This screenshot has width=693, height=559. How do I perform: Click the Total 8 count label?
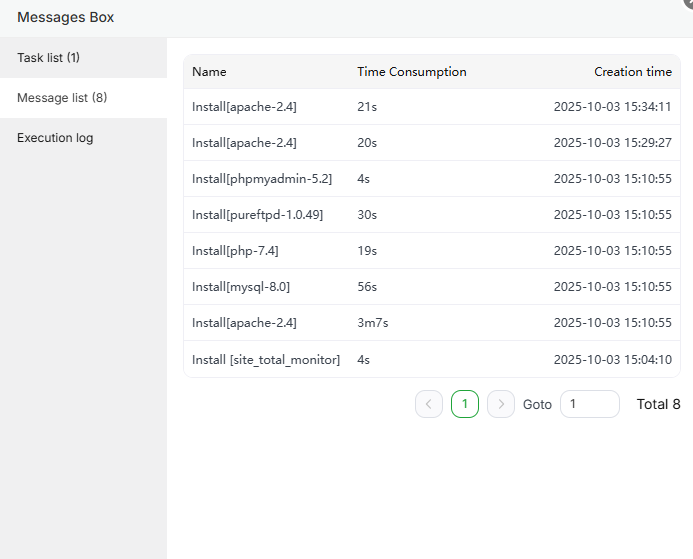[x=658, y=404]
